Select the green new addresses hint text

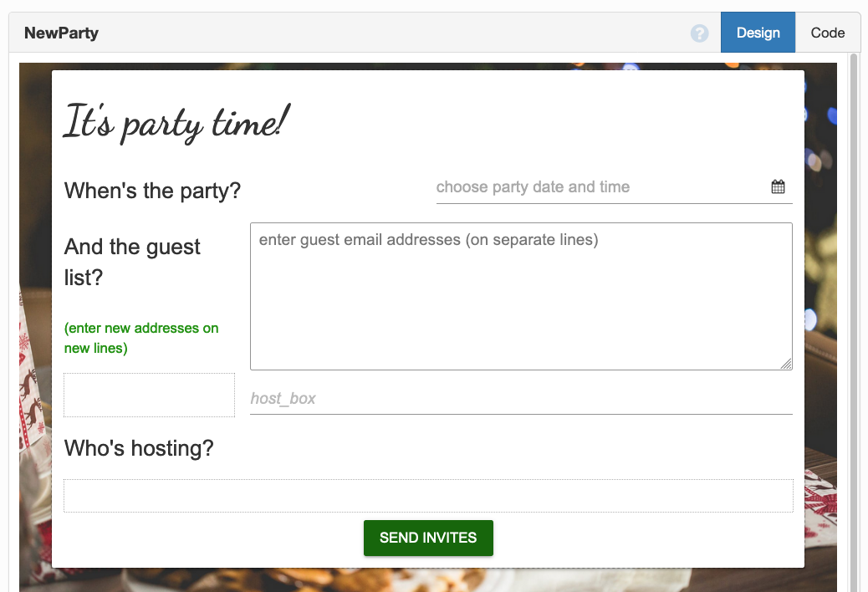click(x=141, y=338)
